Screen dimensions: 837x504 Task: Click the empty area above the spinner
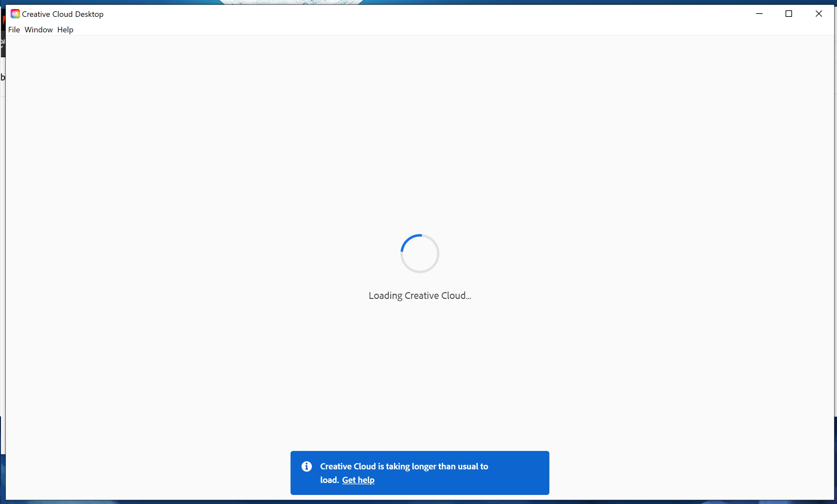click(420, 136)
